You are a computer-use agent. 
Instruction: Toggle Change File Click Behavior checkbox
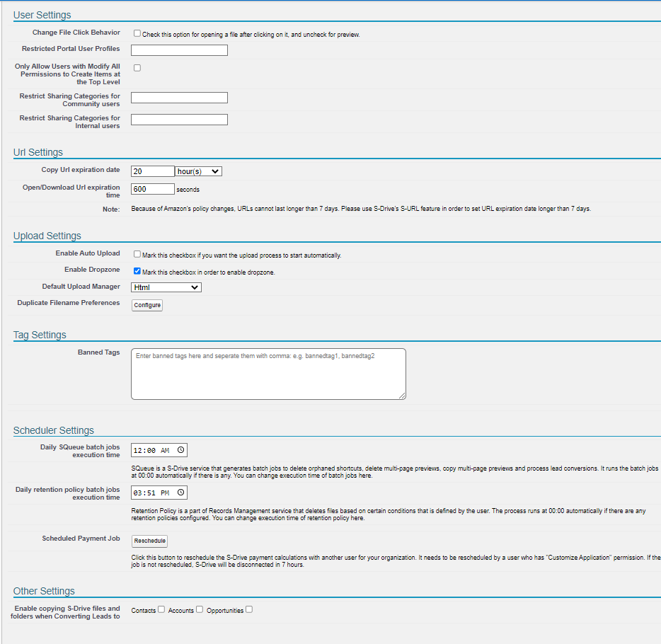pos(137,33)
